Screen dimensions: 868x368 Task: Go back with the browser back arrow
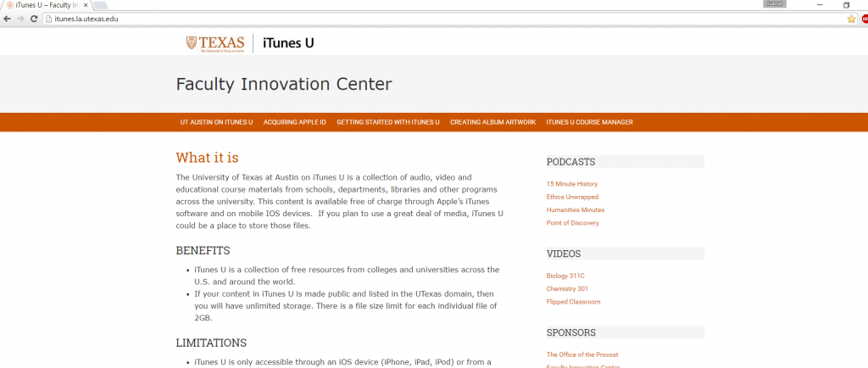point(7,19)
